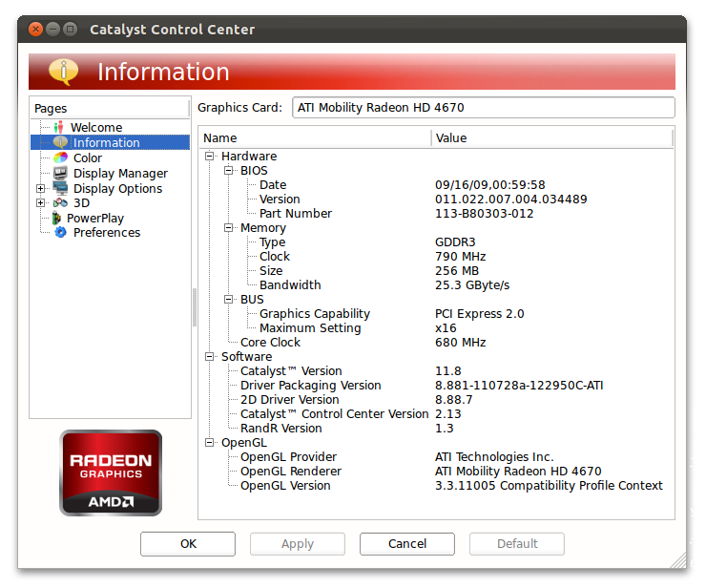706x588 pixels.
Task: Collapse the Memory section
Action: (x=228, y=227)
